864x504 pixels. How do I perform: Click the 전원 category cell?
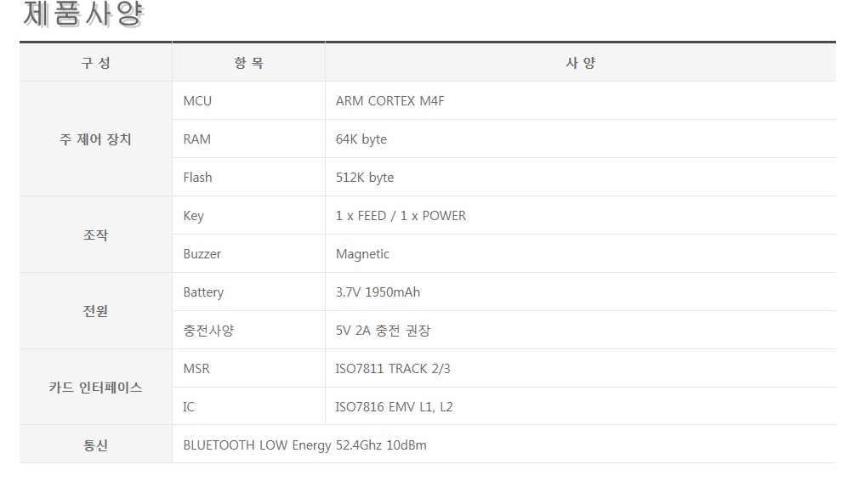click(95, 311)
